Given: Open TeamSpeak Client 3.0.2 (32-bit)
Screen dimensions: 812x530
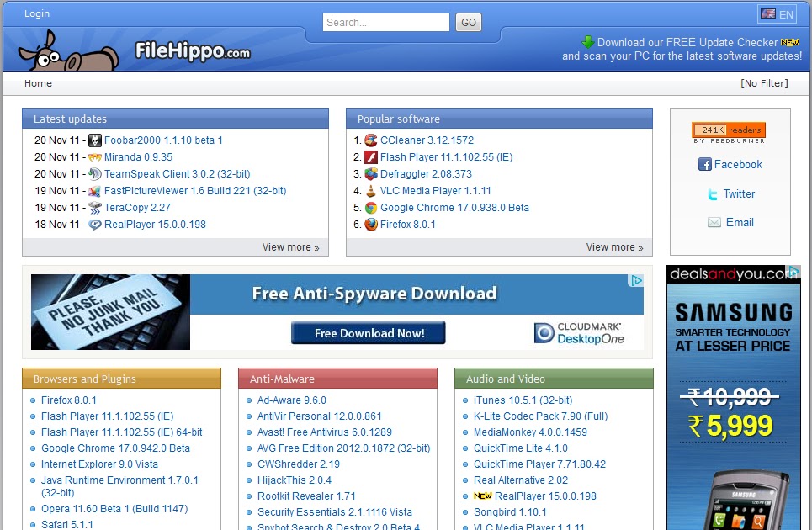Looking at the screenshot, I should pos(177,174).
